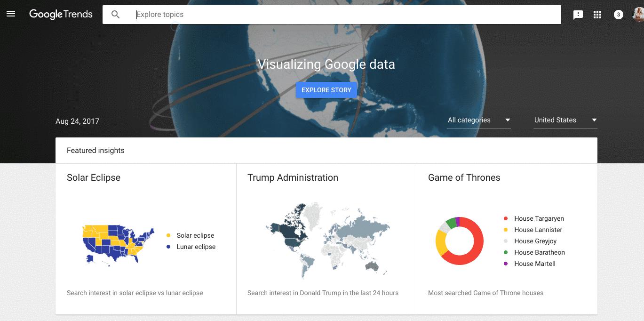Click the search magnifier icon
This screenshot has width=644, height=321.
point(115,15)
